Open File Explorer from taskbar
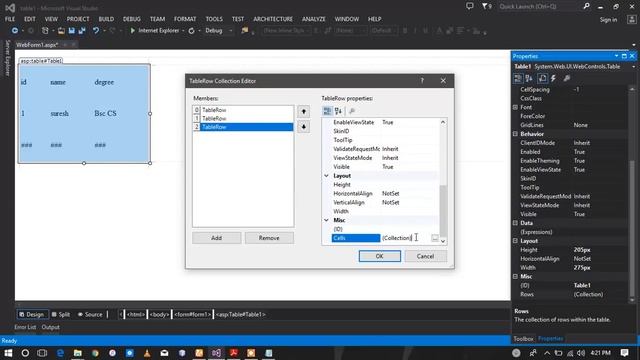Image resolution: width=640 pixels, height=360 pixels. pyautogui.click(x=78, y=353)
